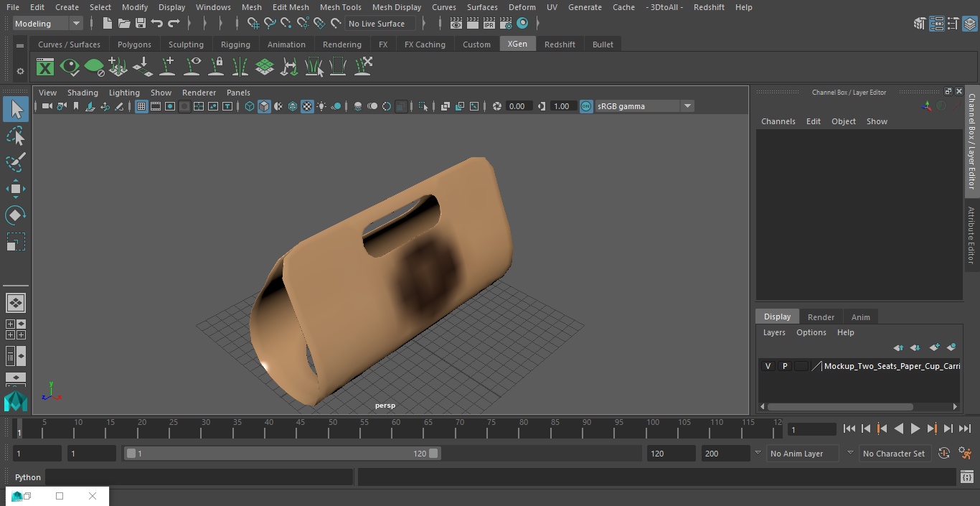
Task: Toggle sRGB gamma color management button
Action: (586, 106)
